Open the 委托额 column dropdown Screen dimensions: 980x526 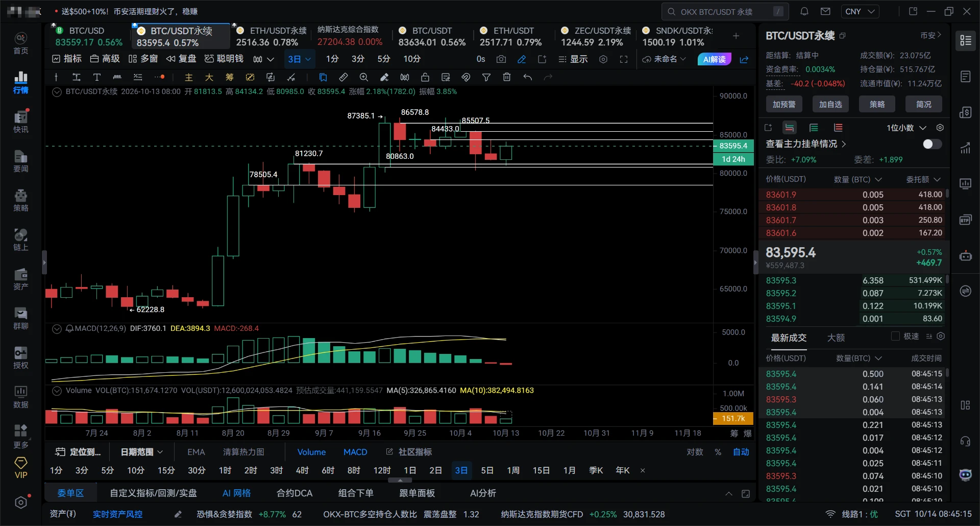coord(923,179)
